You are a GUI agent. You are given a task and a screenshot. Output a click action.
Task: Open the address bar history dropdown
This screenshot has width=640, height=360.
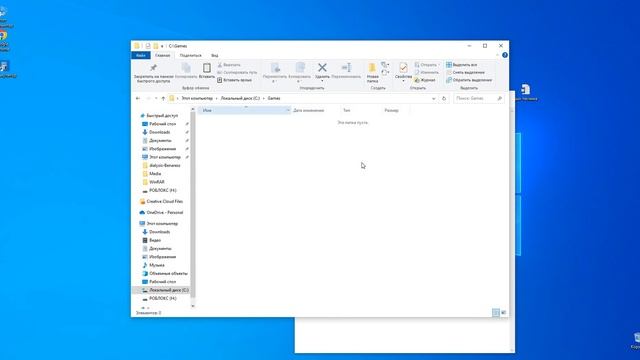(x=433, y=98)
